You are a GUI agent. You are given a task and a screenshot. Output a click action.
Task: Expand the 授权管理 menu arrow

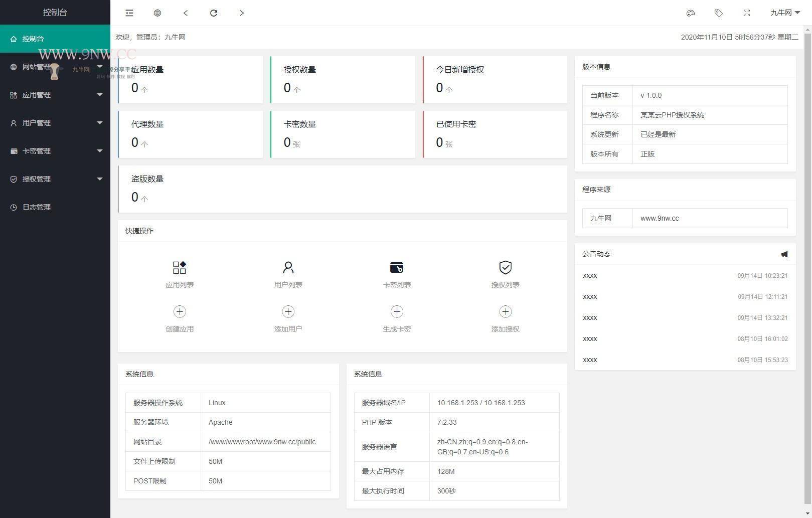coord(99,179)
